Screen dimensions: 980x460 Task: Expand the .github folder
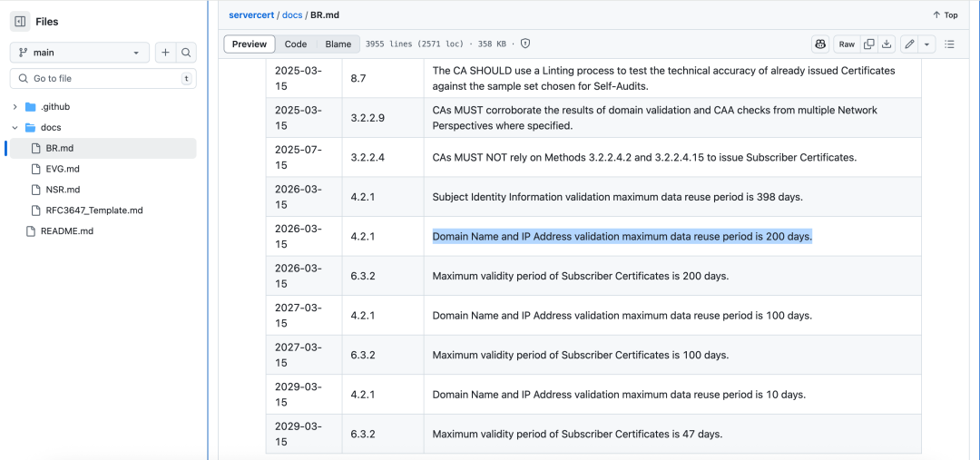pos(15,107)
